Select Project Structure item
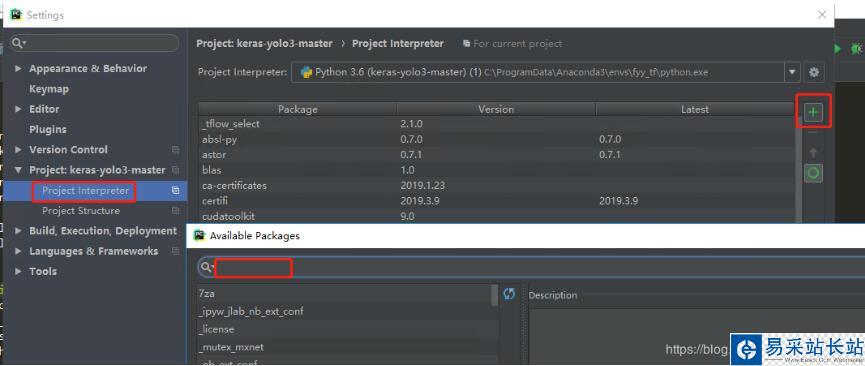Viewport: 865px width, 366px height. (x=81, y=211)
